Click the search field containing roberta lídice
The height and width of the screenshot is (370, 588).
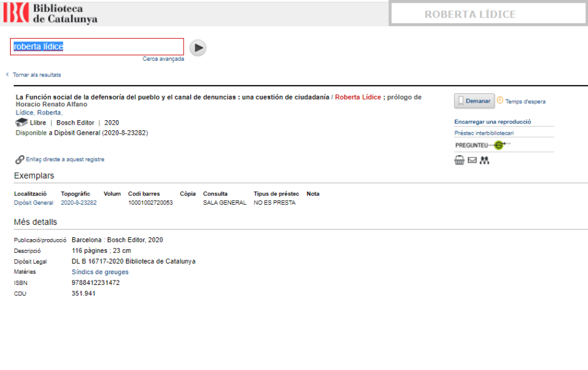pyautogui.click(x=97, y=47)
